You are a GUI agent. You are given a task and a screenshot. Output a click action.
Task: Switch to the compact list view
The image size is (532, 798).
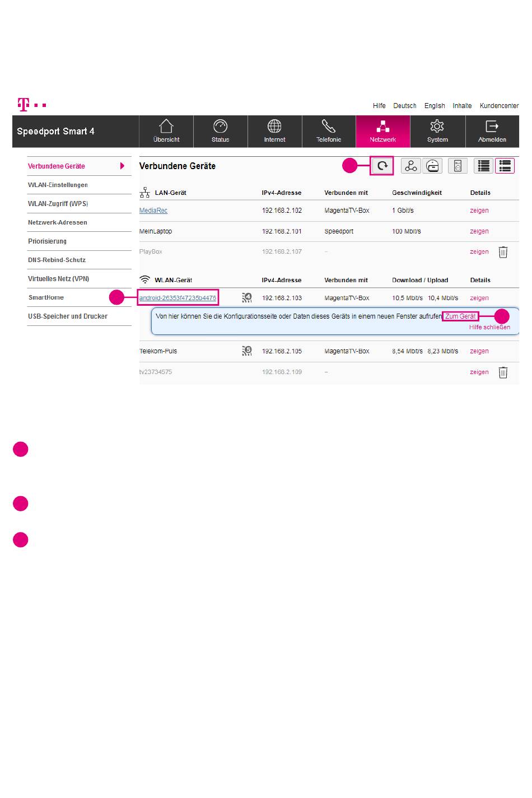tap(484, 166)
